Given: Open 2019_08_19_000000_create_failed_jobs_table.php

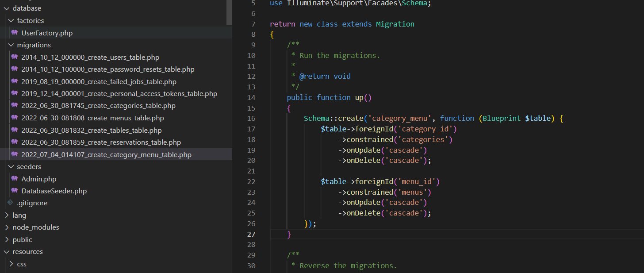Looking at the screenshot, I should point(99,81).
